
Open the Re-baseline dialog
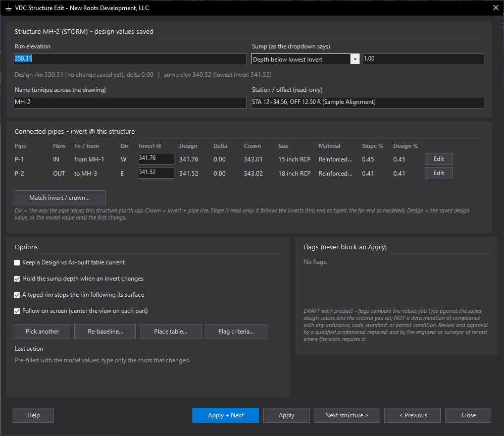(105, 331)
